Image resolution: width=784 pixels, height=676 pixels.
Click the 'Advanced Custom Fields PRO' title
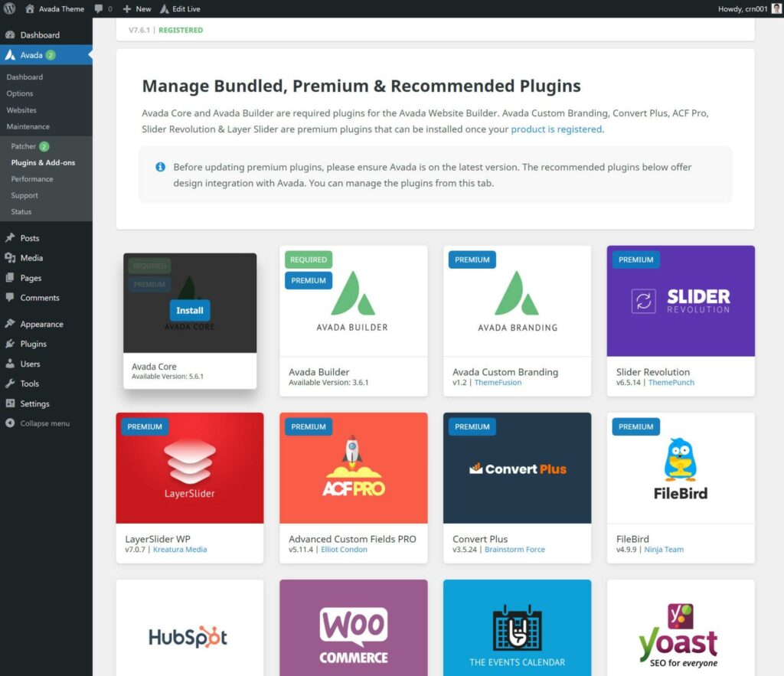click(352, 539)
